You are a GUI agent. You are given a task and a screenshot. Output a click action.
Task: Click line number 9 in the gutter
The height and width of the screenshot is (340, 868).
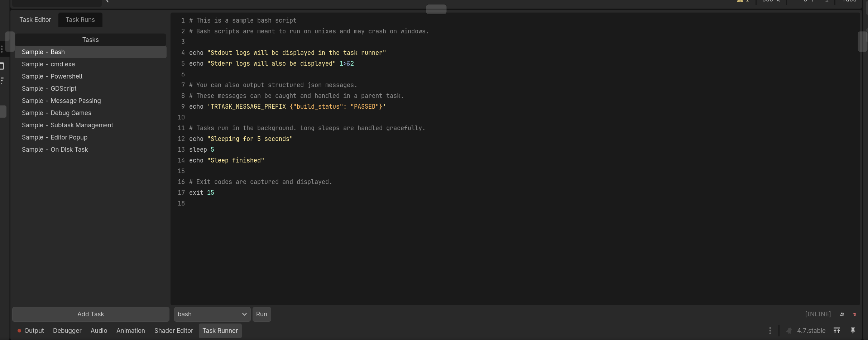coord(183,107)
